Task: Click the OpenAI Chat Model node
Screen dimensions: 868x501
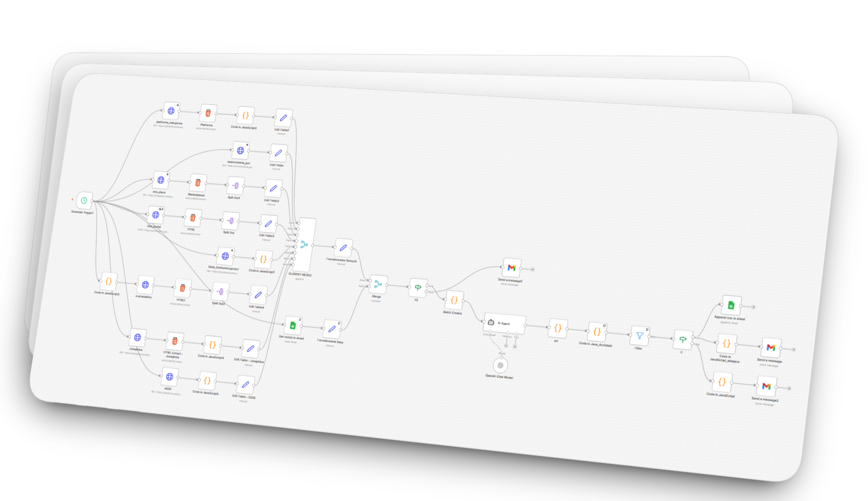Action: pyautogui.click(x=500, y=365)
